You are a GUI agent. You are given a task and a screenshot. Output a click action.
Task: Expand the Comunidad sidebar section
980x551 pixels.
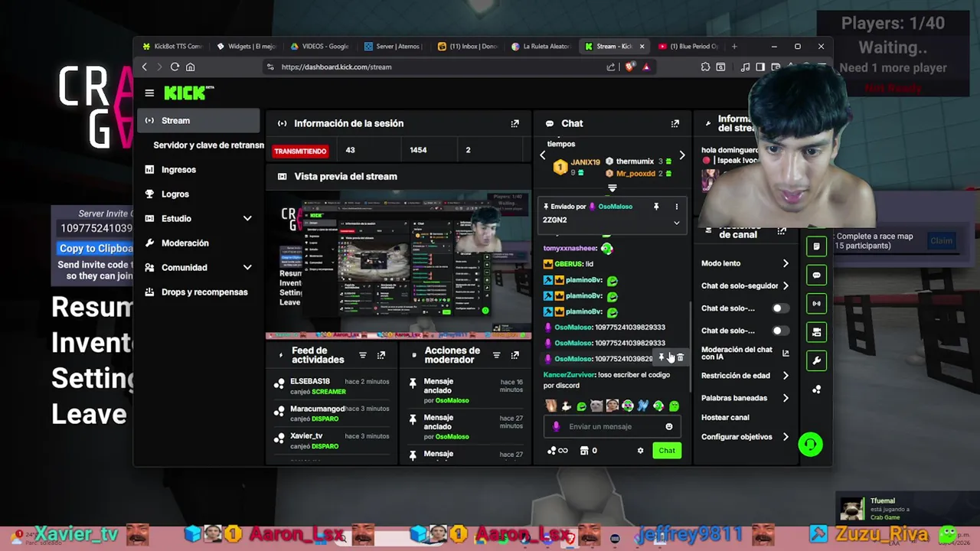click(247, 268)
